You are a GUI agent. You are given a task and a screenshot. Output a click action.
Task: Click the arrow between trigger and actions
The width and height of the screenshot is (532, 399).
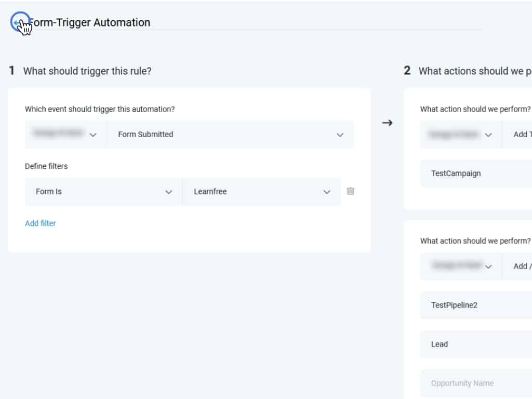pyautogui.click(x=387, y=123)
